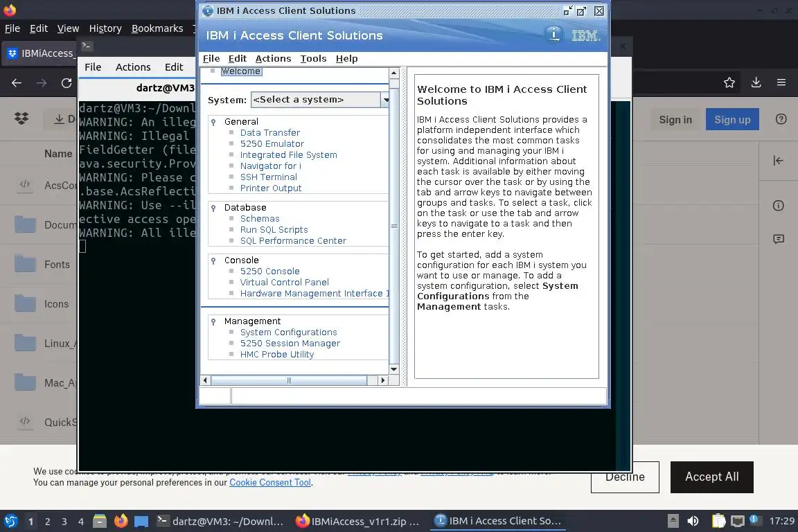Click the horizontal scrollbar thumb in task pane
The image size is (798, 532).
289,380
